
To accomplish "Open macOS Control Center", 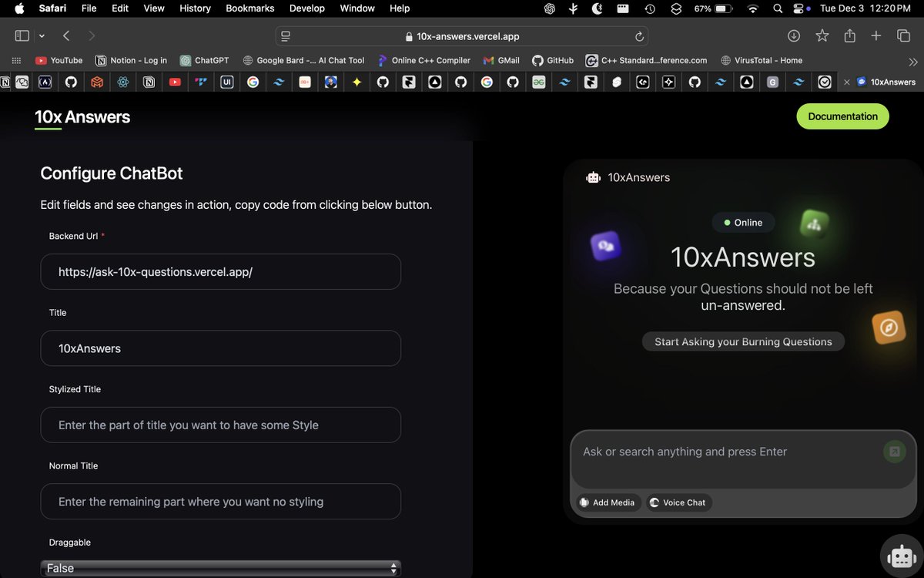I will [x=799, y=8].
